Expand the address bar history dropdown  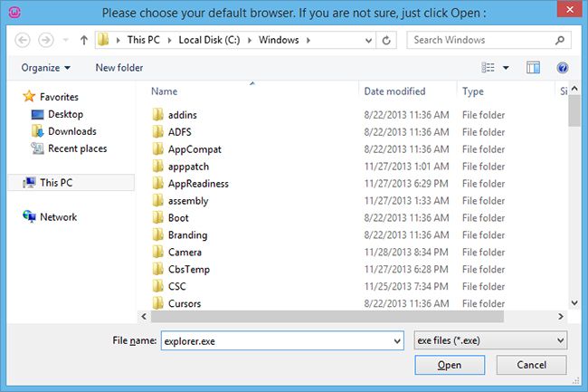point(368,40)
